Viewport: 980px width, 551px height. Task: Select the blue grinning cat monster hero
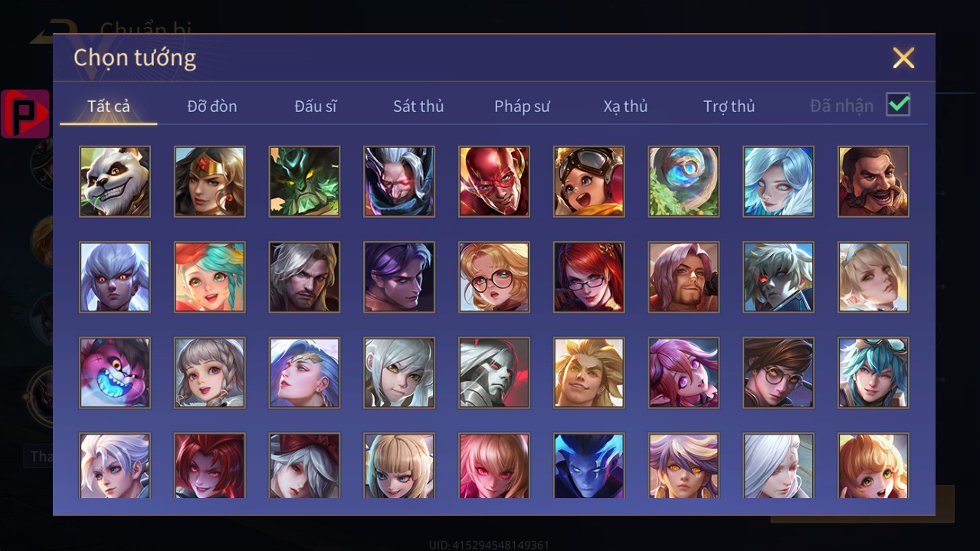(115, 372)
